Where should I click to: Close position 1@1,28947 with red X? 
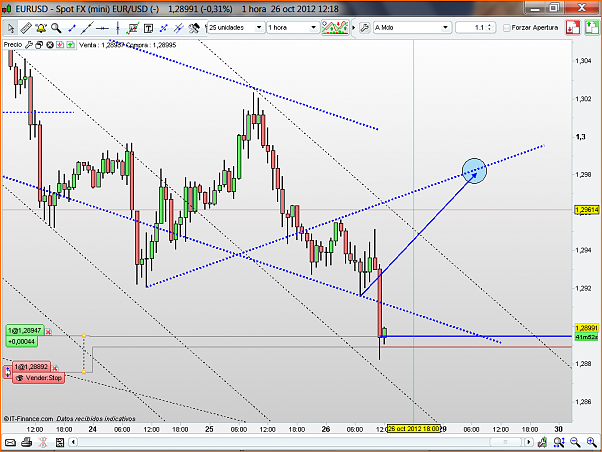[48, 331]
